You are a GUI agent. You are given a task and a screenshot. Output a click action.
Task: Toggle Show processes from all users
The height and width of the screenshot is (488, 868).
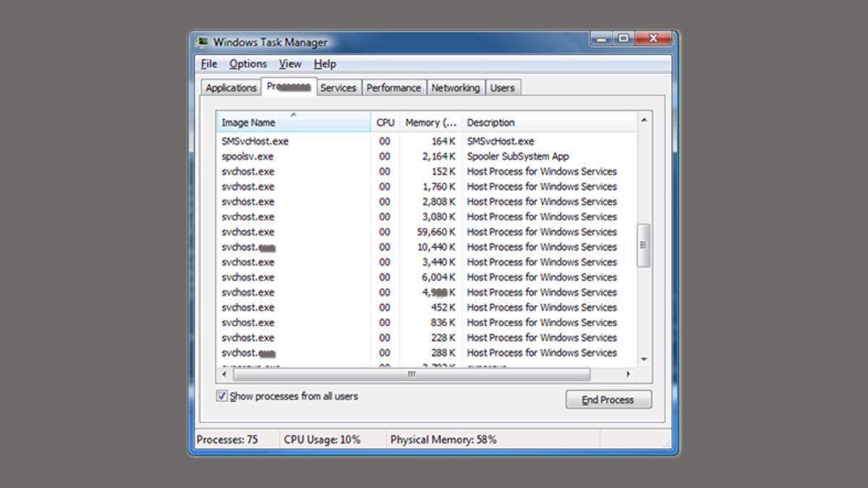[x=221, y=395]
